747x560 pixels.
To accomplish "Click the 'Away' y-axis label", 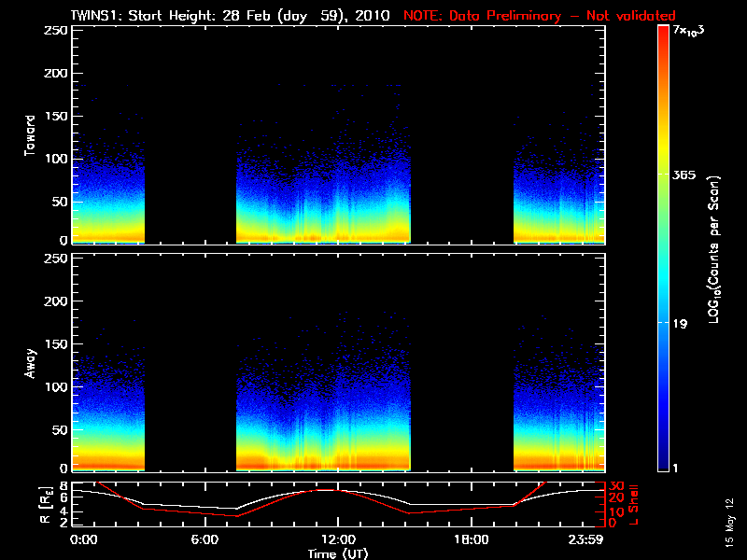I will (31, 363).
